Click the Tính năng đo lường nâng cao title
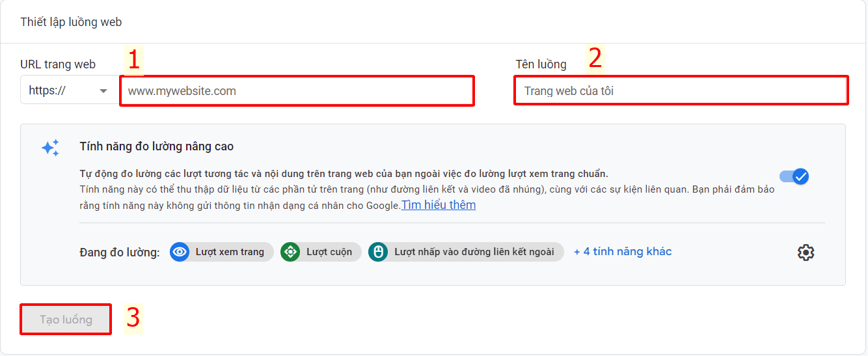868x356 pixels. tap(157, 146)
